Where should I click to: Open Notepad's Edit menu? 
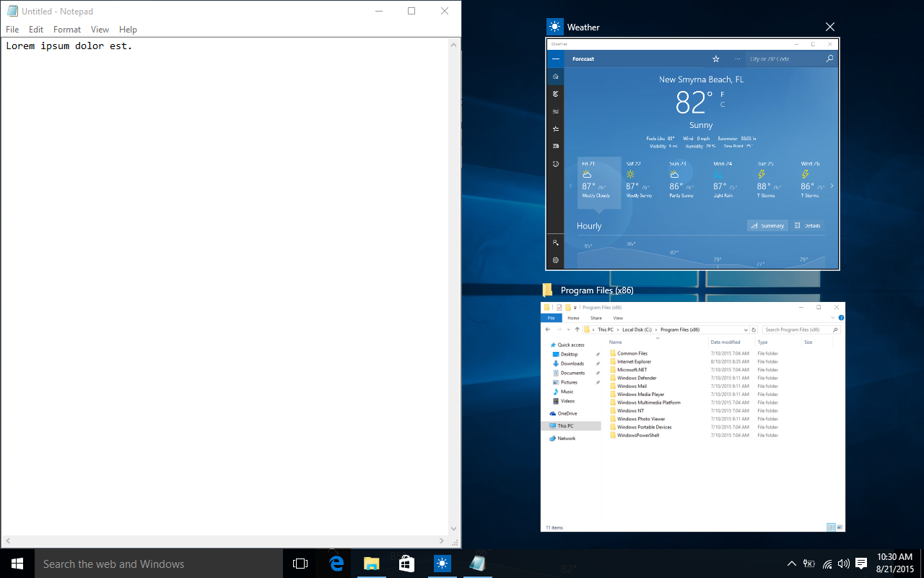click(x=36, y=30)
